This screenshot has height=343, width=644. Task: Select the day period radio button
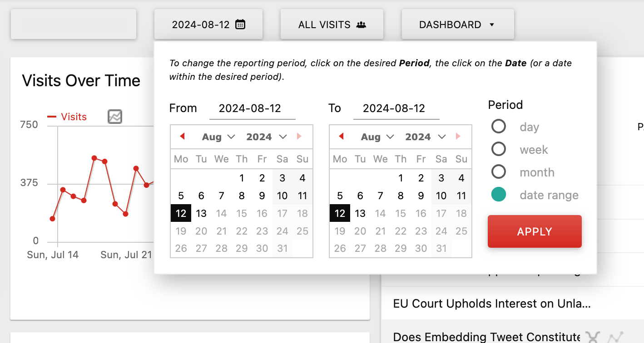(x=499, y=127)
